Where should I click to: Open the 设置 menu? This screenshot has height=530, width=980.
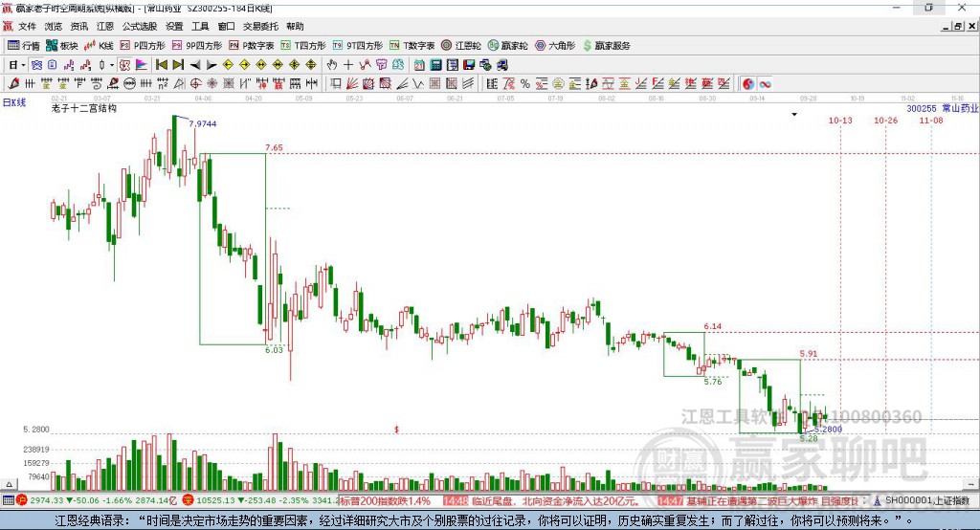(174, 26)
